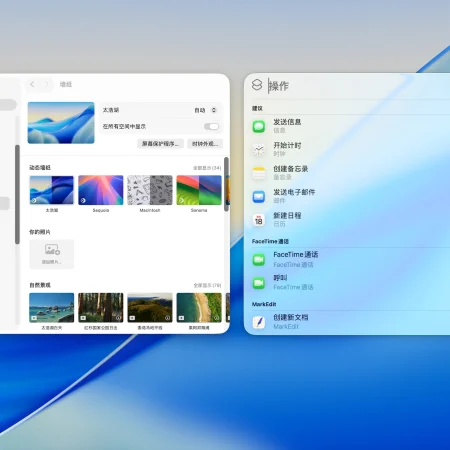
Task: Toggle the 在所有空间中显示 switch
Action: [x=211, y=126]
